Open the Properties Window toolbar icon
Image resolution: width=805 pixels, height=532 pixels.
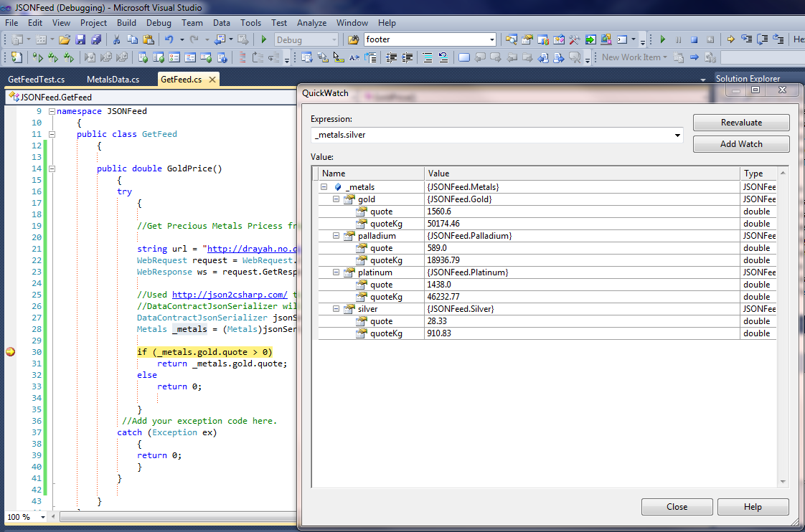[527, 39]
